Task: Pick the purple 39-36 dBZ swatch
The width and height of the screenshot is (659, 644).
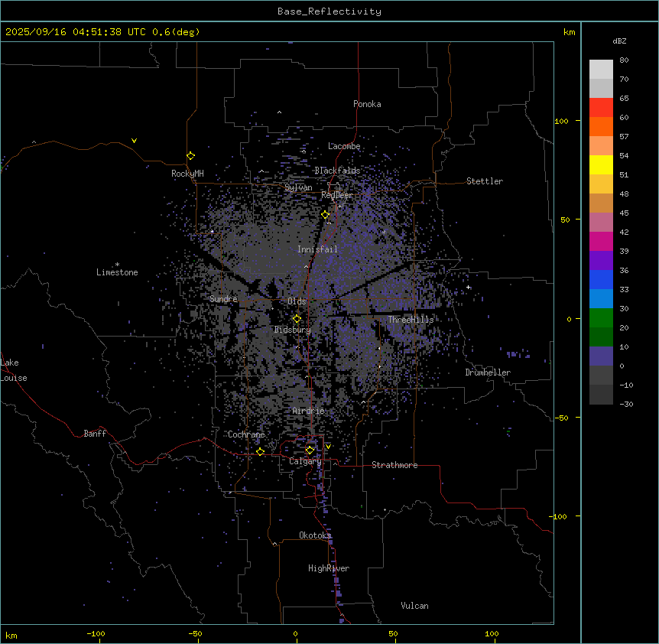Action: coord(601,260)
